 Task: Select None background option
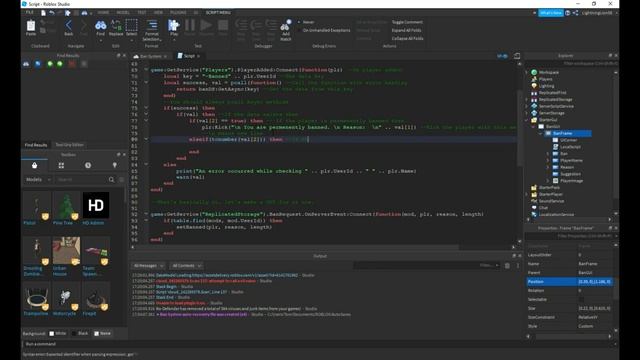pos(102,333)
